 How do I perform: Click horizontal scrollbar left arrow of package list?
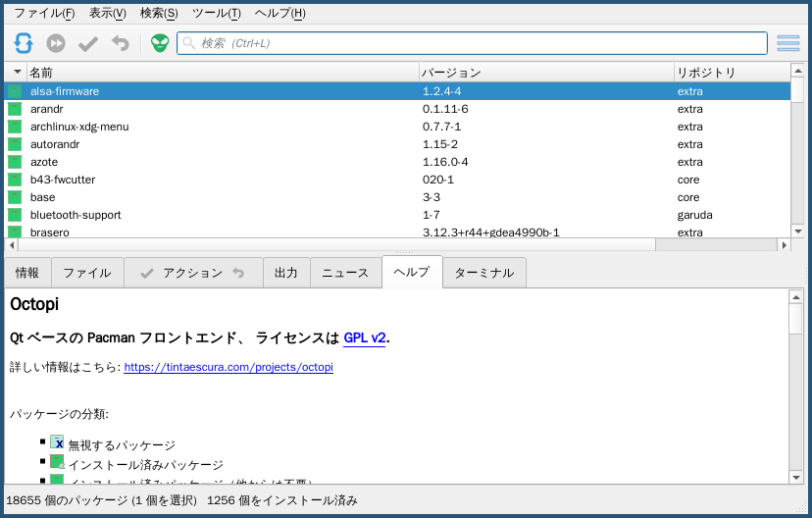(12, 244)
